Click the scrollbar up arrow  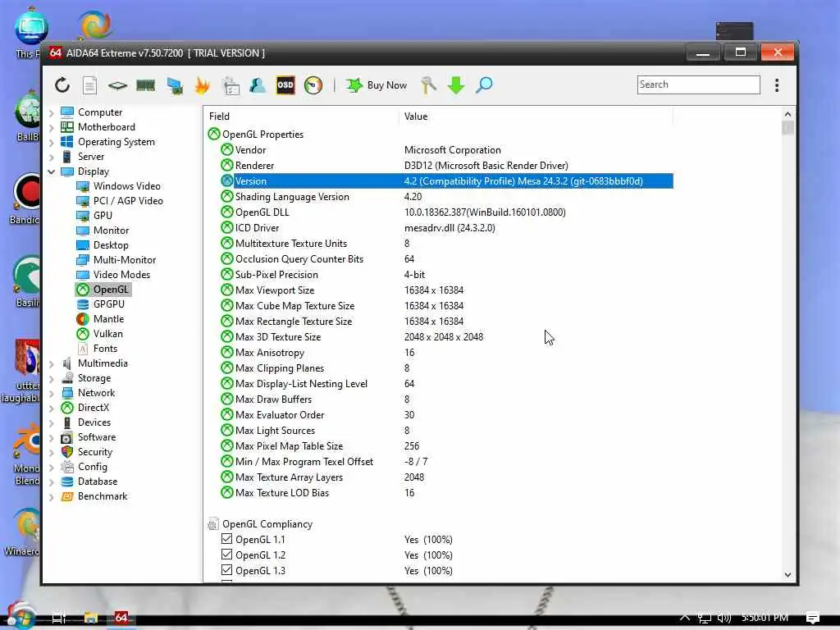[x=787, y=114]
